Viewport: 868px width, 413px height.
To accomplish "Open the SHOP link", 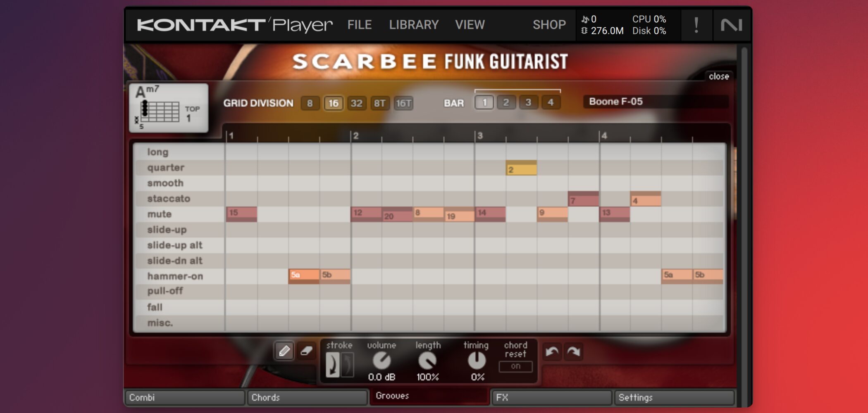I will point(549,25).
